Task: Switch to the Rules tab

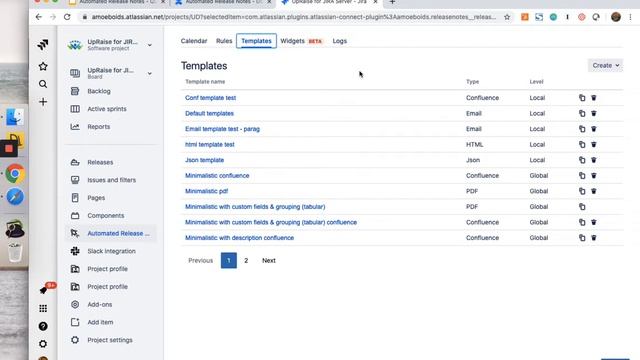Action: pyautogui.click(x=224, y=41)
